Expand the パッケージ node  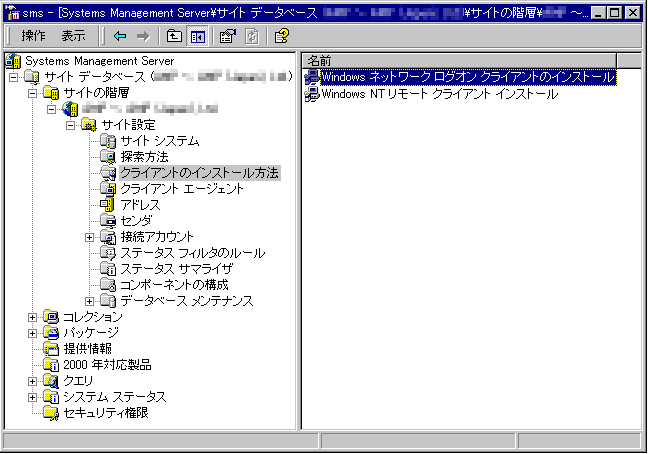tap(32, 333)
